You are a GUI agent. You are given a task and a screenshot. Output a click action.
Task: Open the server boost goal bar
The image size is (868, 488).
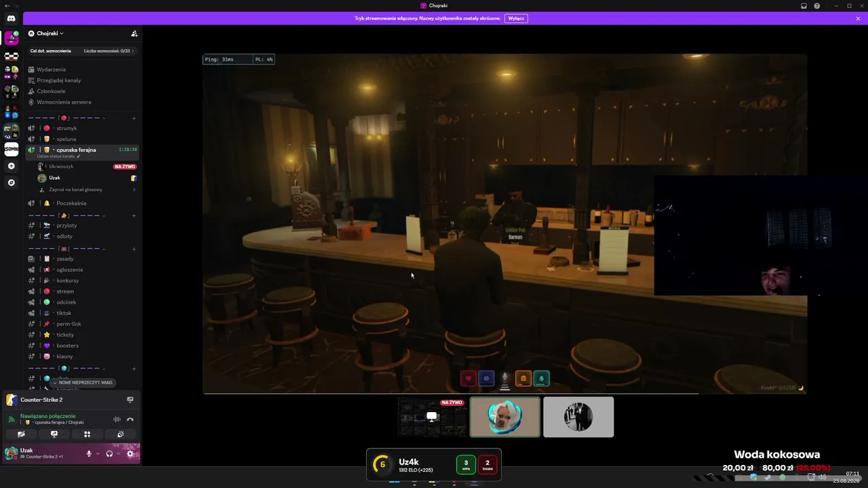click(x=82, y=51)
